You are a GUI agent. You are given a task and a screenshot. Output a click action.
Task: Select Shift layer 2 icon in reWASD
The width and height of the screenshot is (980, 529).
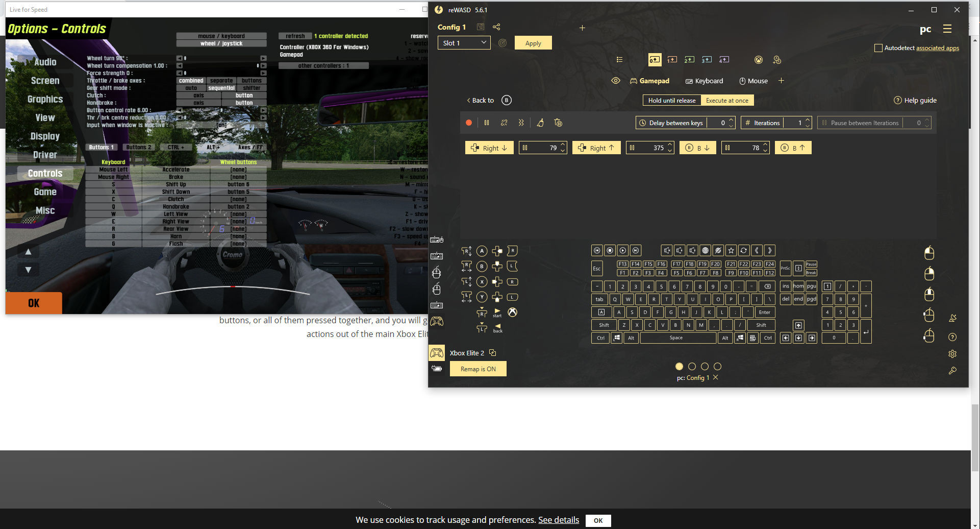pyautogui.click(x=689, y=60)
